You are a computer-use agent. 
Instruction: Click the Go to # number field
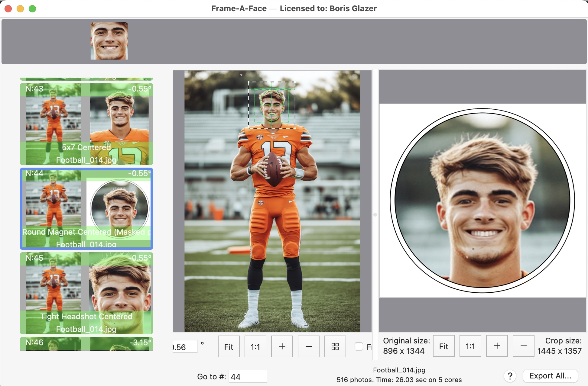[x=247, y=376]
